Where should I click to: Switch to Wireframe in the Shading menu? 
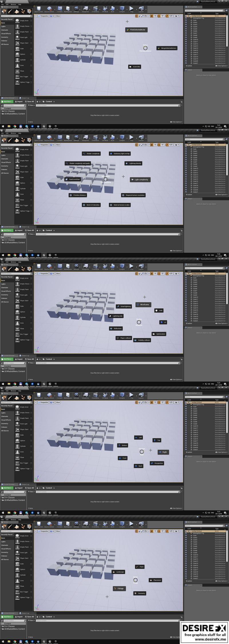[x=143, y=305]
